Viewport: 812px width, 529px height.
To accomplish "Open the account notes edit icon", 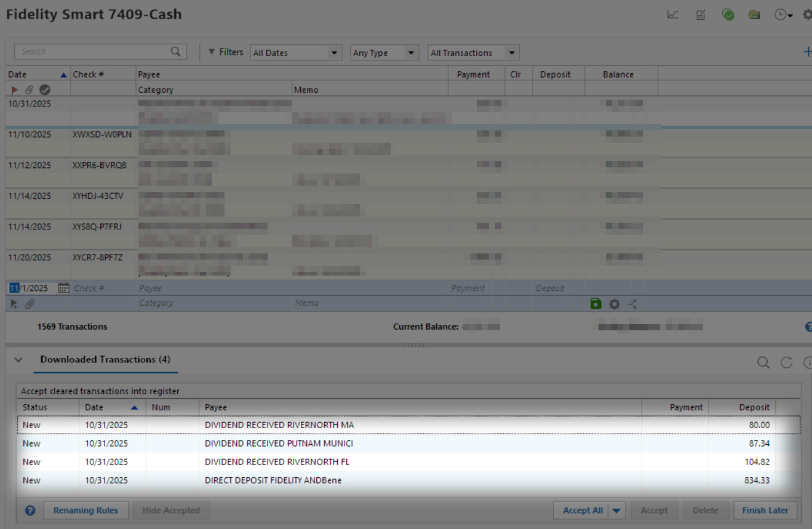I will click(x=701, y=15).
